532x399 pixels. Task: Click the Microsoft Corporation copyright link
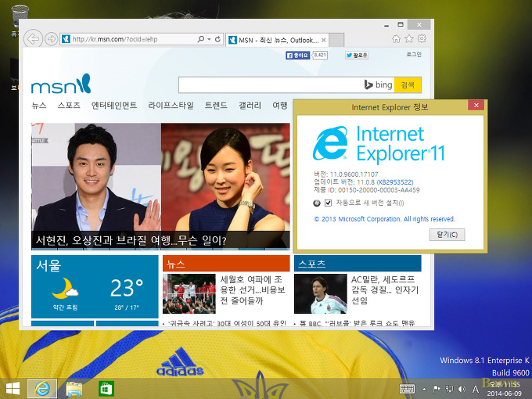[384, 219]
